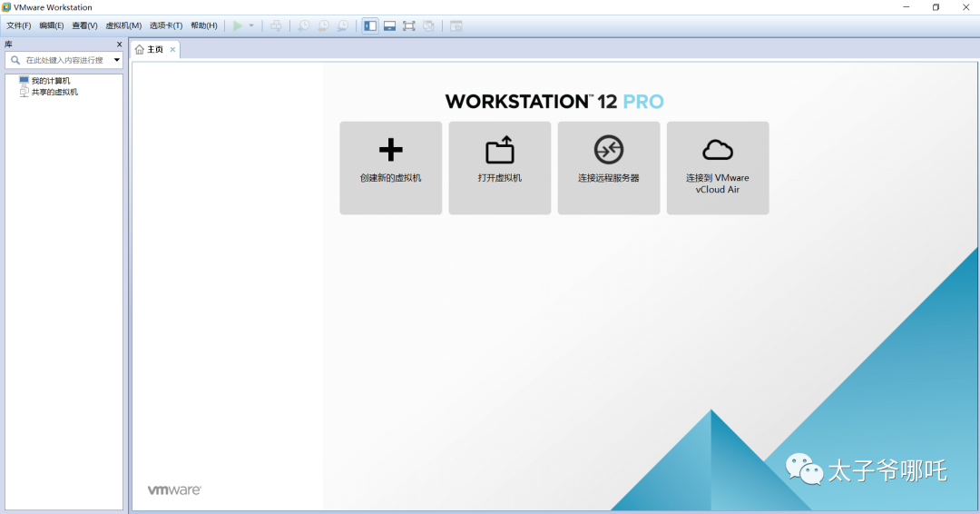Click the green power on play icon
980x514 pixels.
[238, 25]
